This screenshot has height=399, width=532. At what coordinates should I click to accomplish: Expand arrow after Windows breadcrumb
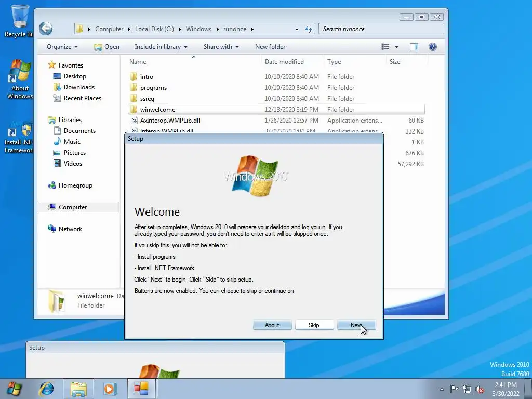(217, 29)
